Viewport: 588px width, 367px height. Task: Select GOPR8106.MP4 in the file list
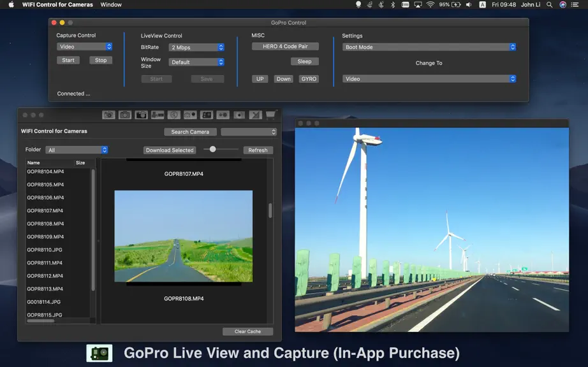pyautogui.click(x=45, y=198)
